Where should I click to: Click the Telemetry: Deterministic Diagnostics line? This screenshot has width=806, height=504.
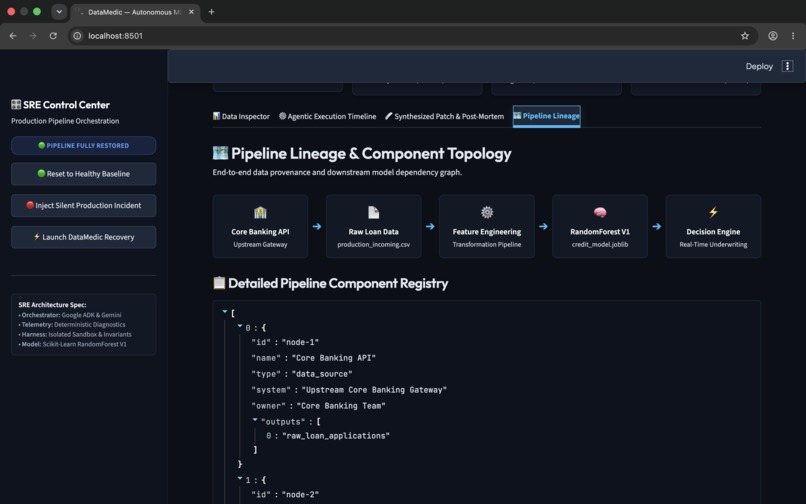point(71,325)
